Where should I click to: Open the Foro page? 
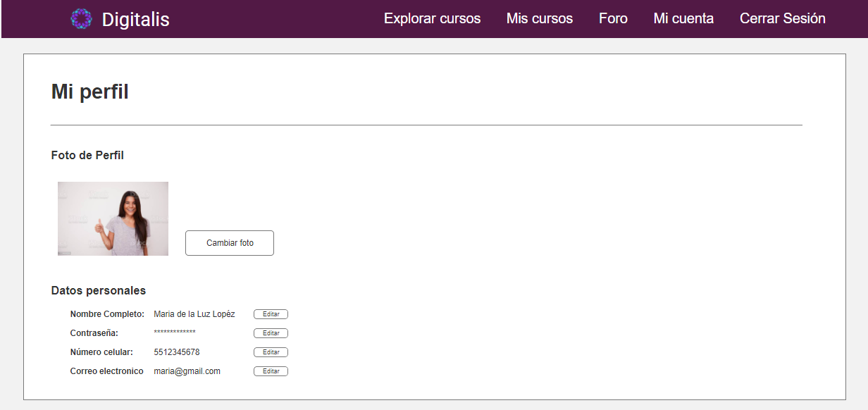point(613,19)
